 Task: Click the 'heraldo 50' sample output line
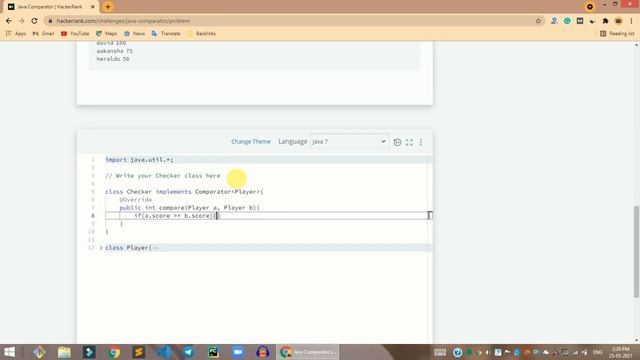pos(113,59)
